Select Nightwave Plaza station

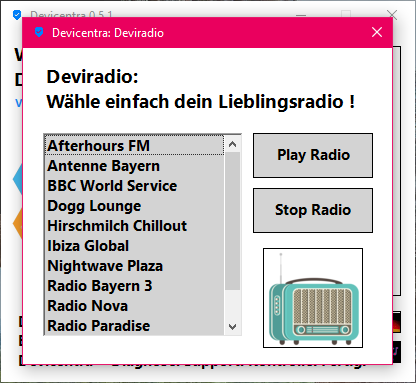click(134, 266)
